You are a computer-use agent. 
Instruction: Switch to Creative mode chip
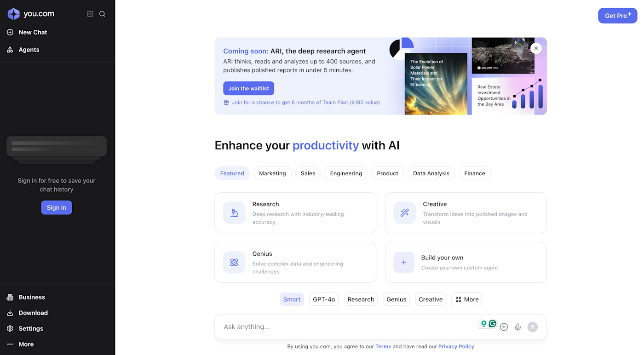(431, 299)
